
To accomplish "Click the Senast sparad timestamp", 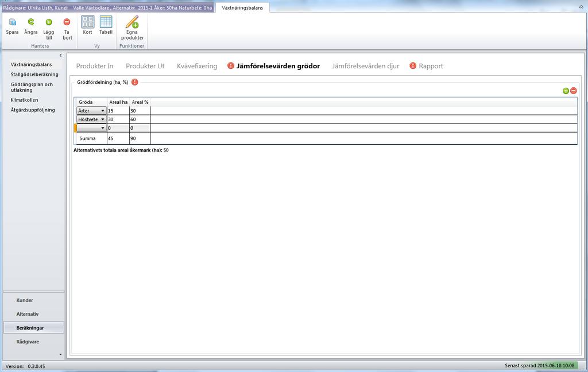I will coord(540,366).
